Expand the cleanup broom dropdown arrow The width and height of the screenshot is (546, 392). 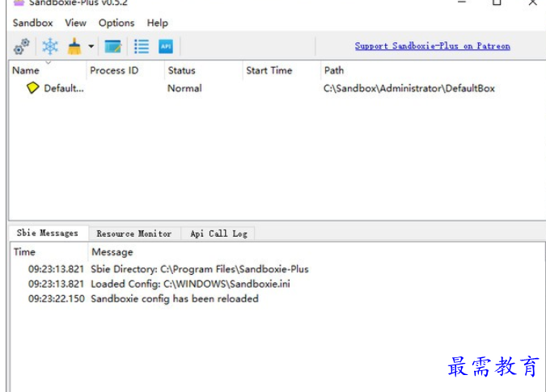[x=91, y=46]
